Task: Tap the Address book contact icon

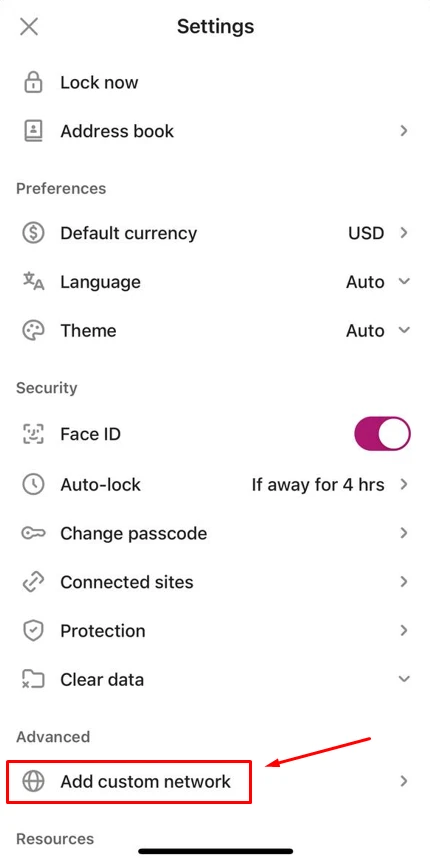Action: 33,131
